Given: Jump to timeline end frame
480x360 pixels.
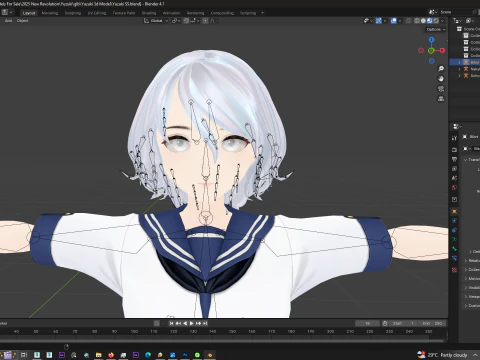Looking at the screenshot, I should 205,323.
